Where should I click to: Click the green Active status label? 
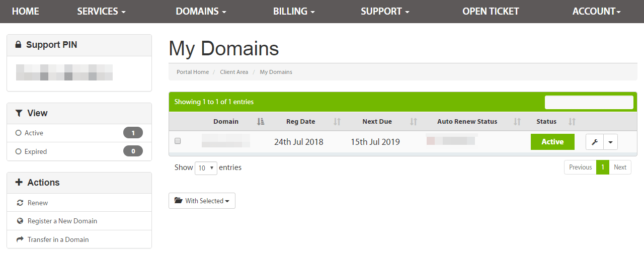click(552, 142)
